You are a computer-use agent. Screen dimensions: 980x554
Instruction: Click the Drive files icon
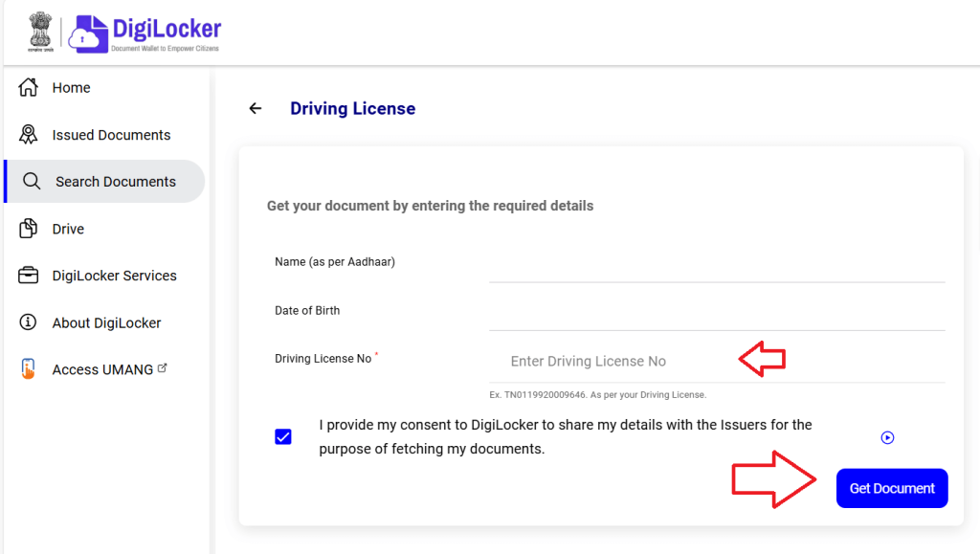[29, 229]
